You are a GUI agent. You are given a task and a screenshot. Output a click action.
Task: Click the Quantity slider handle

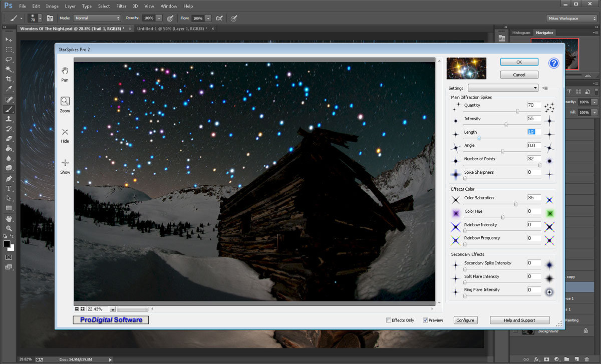[x=517, y=111]
